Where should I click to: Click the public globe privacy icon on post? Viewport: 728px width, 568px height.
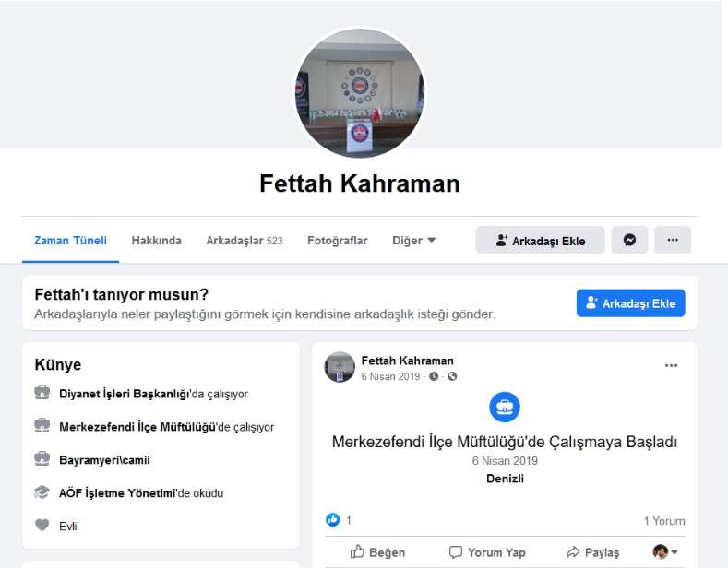coord(452,376)
